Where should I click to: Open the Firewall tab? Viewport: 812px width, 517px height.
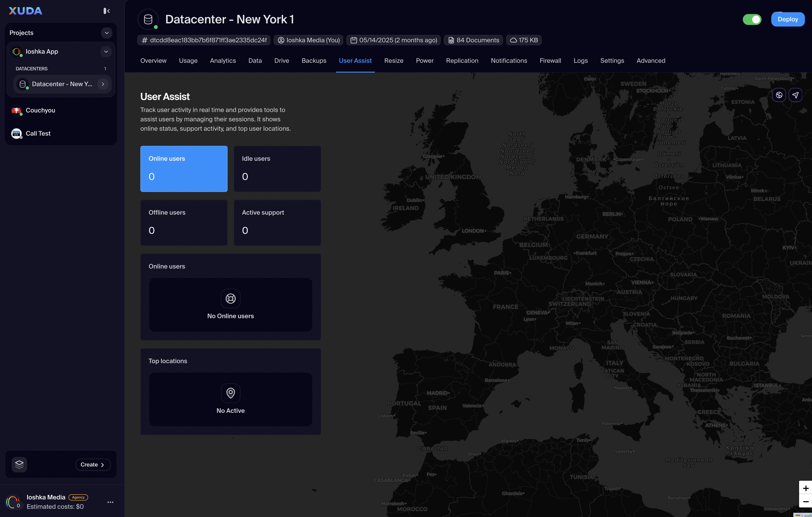click(x=550, y=61)
